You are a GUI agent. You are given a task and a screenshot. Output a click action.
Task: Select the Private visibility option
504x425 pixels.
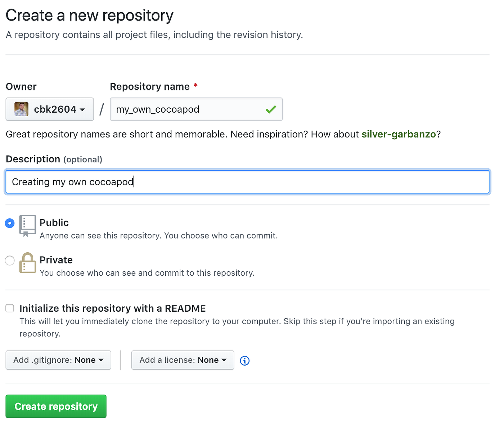9,260
